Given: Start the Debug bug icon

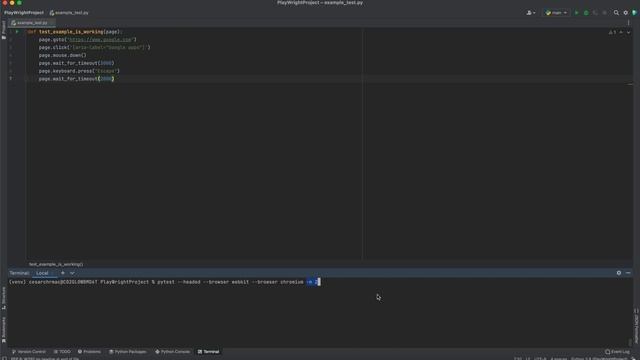Looking at the screenshot, I should (x=586, y=13).
